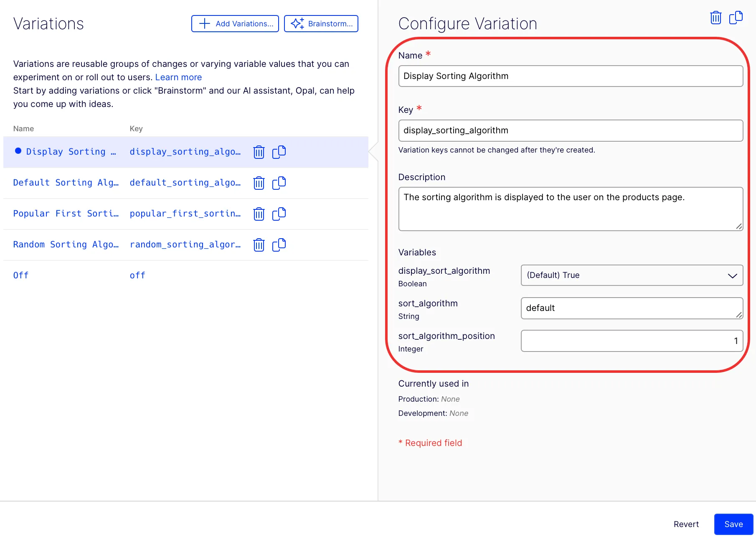The width and height of the screenshot is (756, 540).
Task: Delete the Default Sorting Alg variation
Action: point(259,183)
